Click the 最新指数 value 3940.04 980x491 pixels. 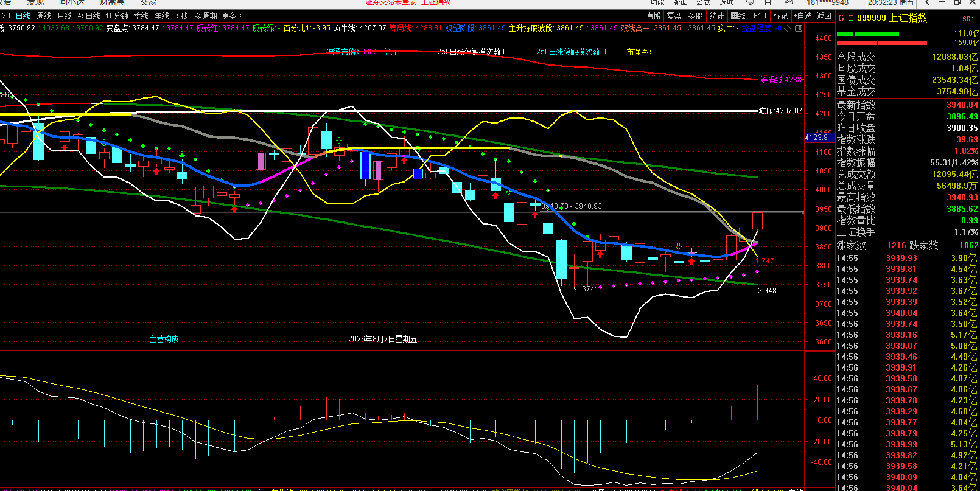(962, 105)
